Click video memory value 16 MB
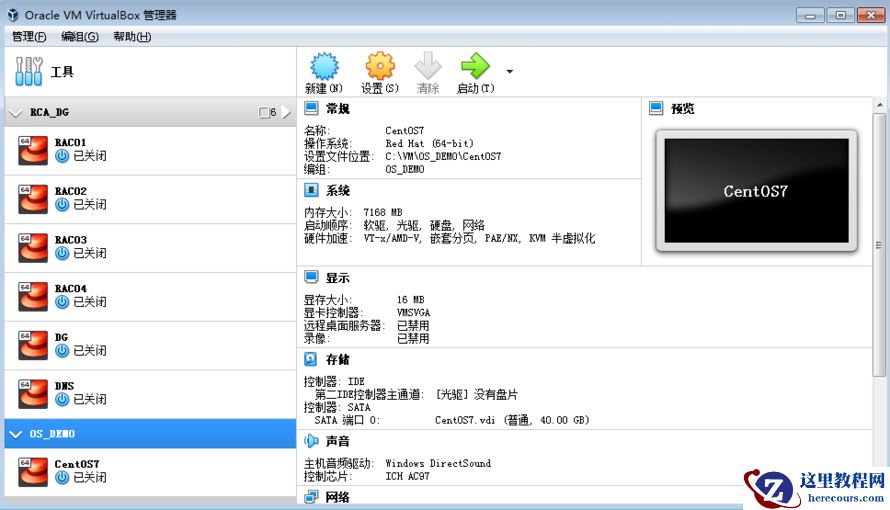This screenshot has width=890, height=510. coord(410,300)
